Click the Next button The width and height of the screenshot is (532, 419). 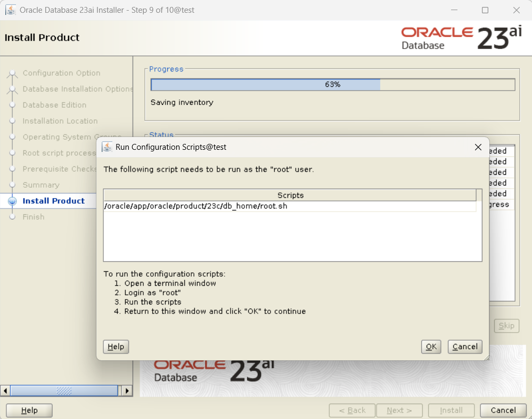tap(399, 410)
